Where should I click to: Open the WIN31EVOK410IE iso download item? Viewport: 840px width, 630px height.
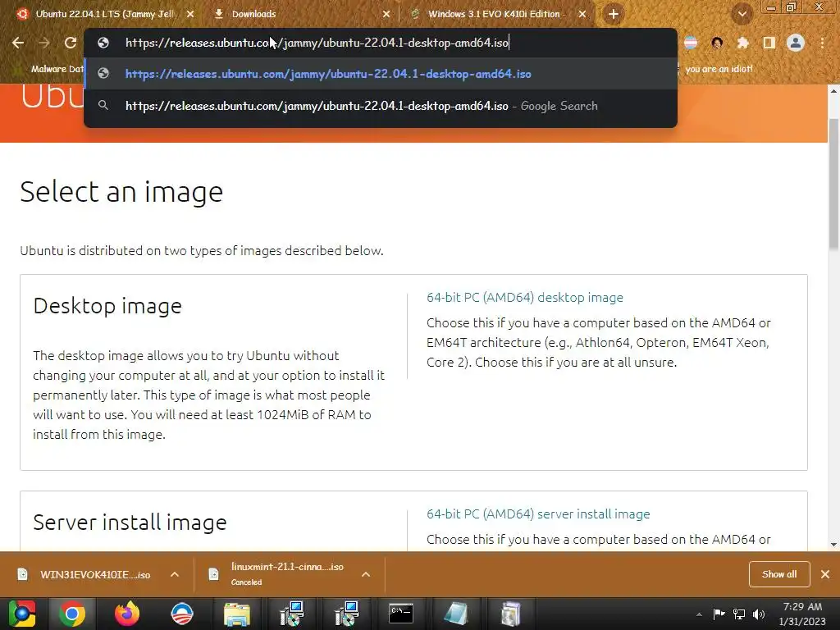95,574
